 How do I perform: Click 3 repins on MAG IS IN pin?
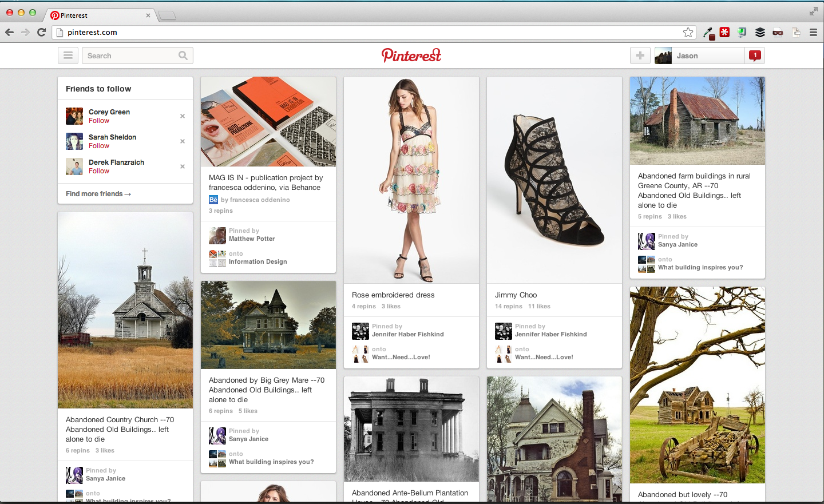[x=221, y=211]
